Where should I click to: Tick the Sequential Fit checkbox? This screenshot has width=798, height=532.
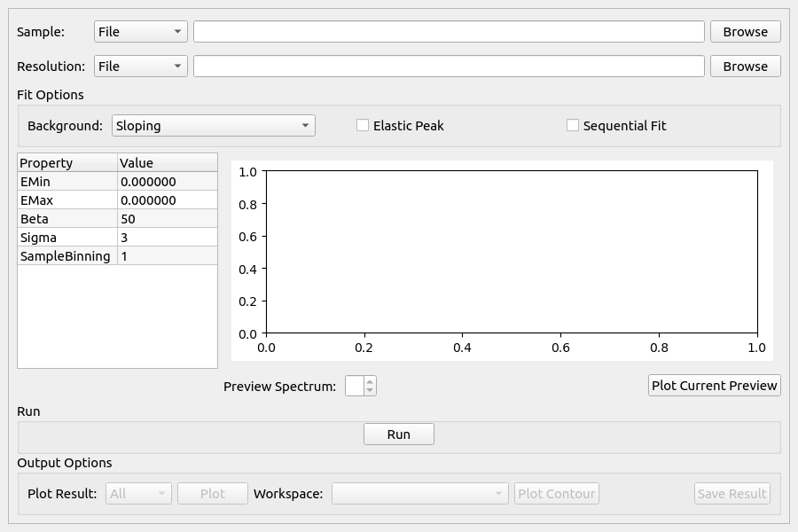pos(573,126)
